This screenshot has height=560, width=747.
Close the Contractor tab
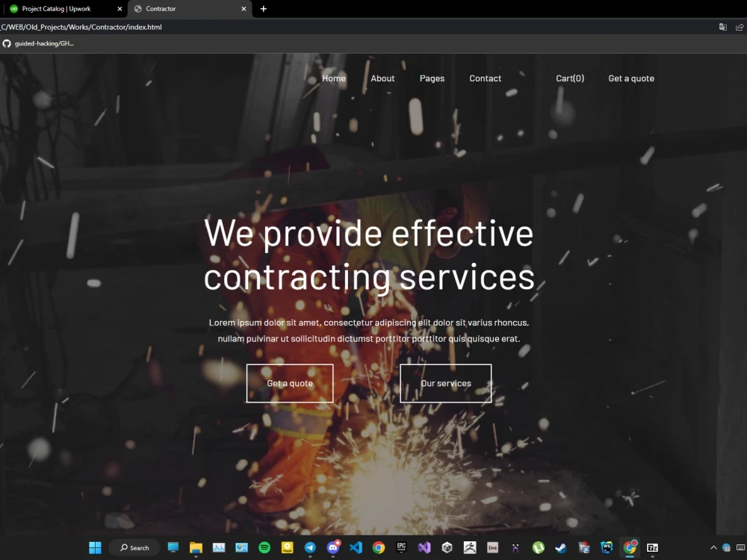[244, 8]
